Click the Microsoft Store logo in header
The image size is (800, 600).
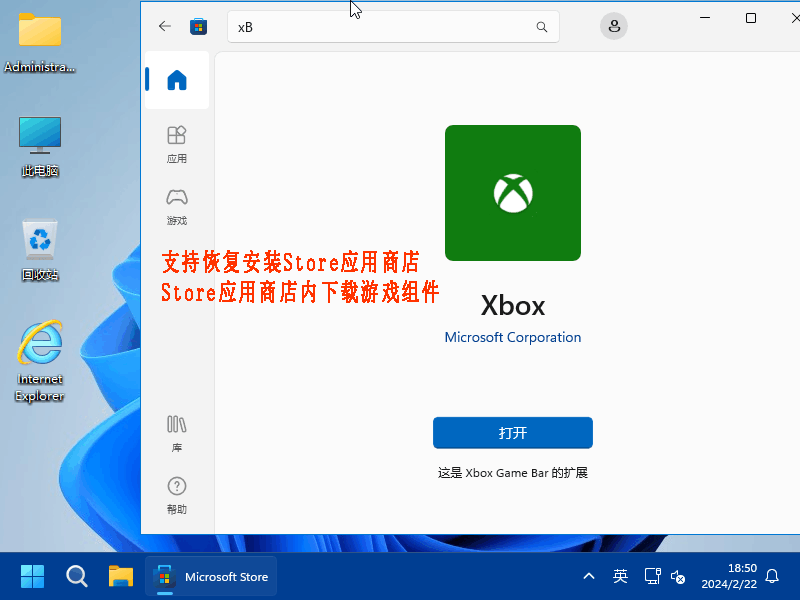pos(198,26)
